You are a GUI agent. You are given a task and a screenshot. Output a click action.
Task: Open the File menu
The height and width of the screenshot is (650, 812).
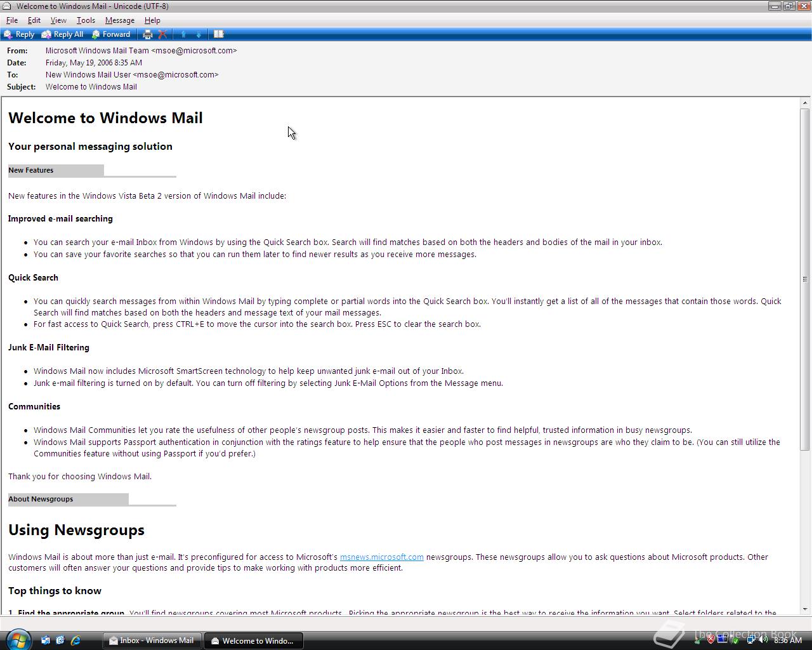click(x=12, y=20)
